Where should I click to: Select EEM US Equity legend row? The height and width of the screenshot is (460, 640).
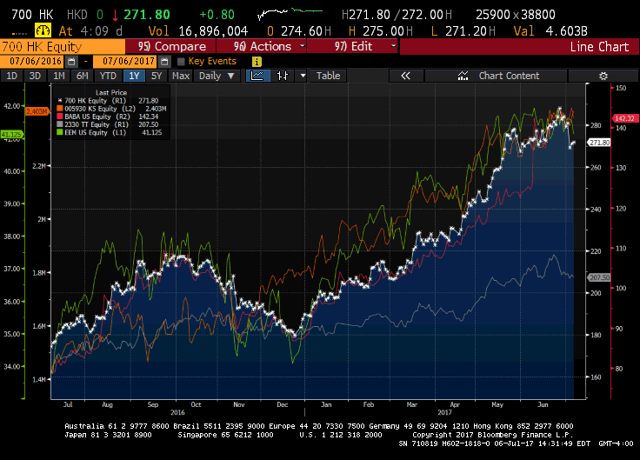click(109, 133)
